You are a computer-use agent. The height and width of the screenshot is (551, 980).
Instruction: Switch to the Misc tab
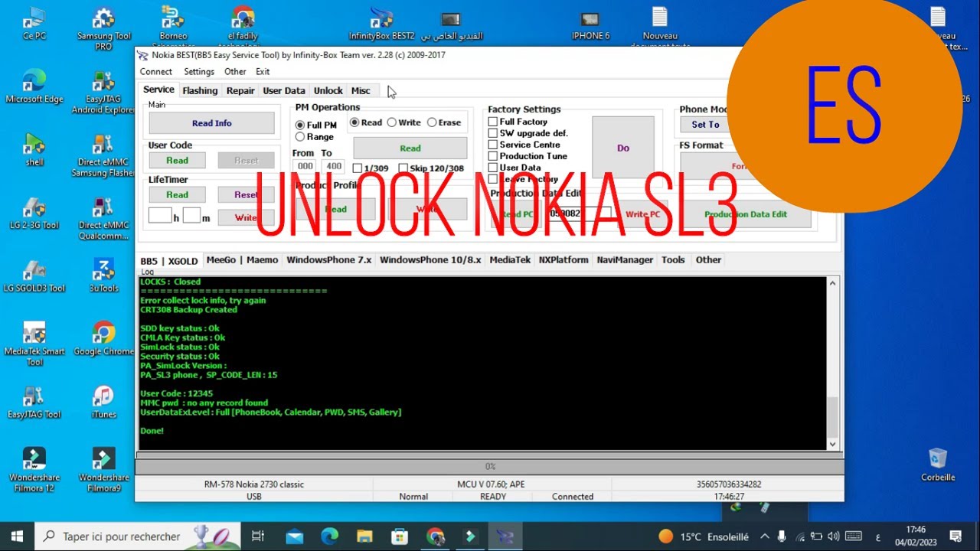361,90
